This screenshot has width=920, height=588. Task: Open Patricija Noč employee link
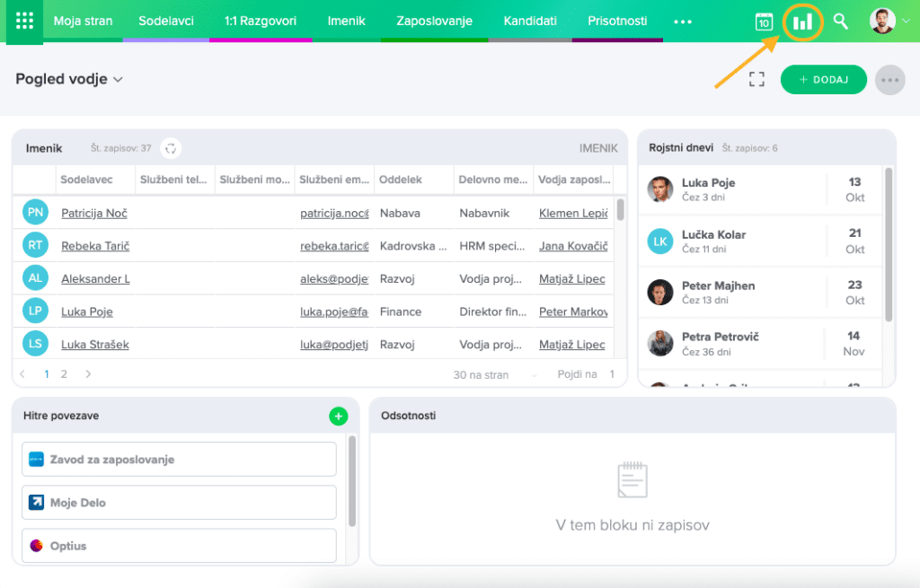tap(94, 214)
